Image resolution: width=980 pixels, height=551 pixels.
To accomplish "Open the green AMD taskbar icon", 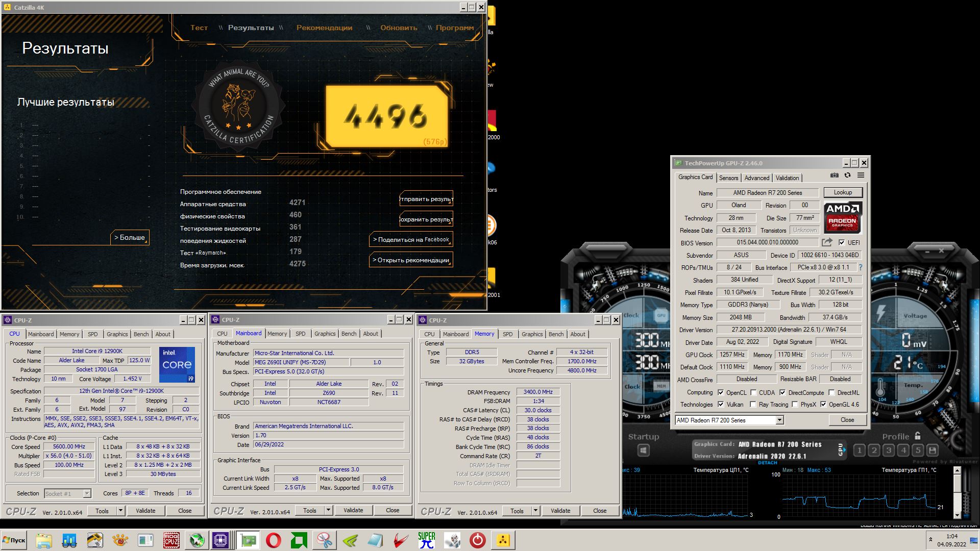I will pyautogui.click(x=299, y=540).
